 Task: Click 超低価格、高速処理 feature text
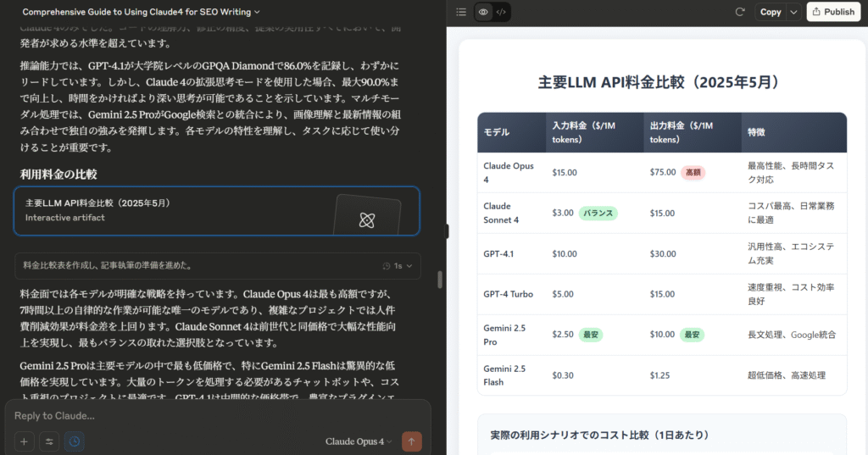coord(786,375)
